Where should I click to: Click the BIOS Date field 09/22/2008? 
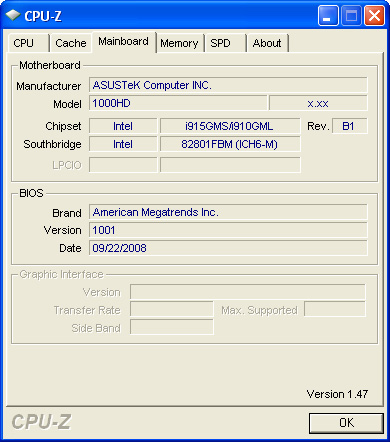(x=228, y=248)
